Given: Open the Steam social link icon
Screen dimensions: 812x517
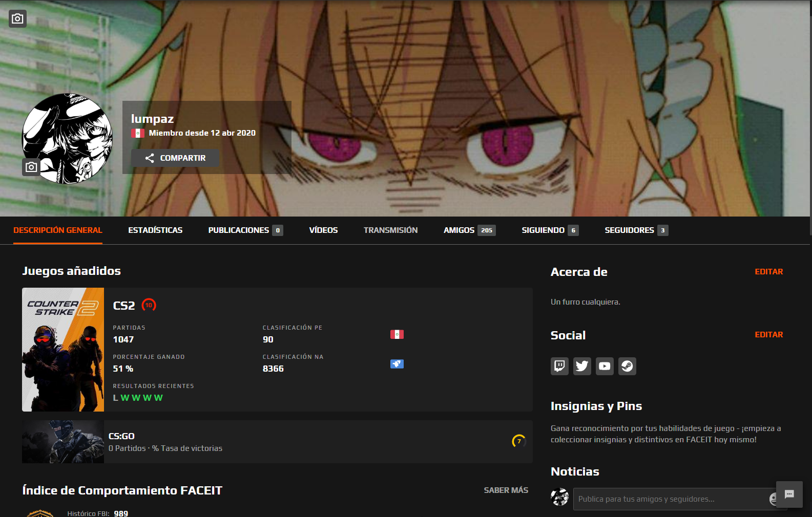Looking at the screenshot, I should point(627,366).
